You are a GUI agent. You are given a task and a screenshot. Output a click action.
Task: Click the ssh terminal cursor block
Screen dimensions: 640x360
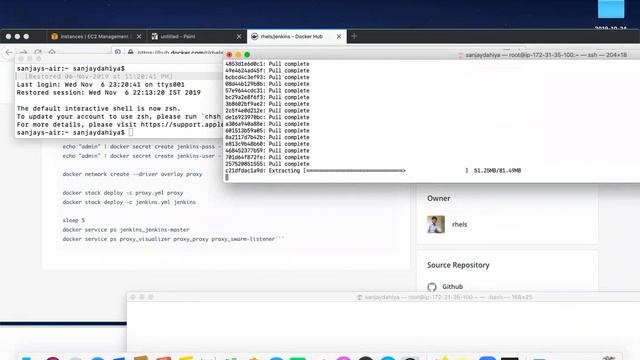[227, 177]
